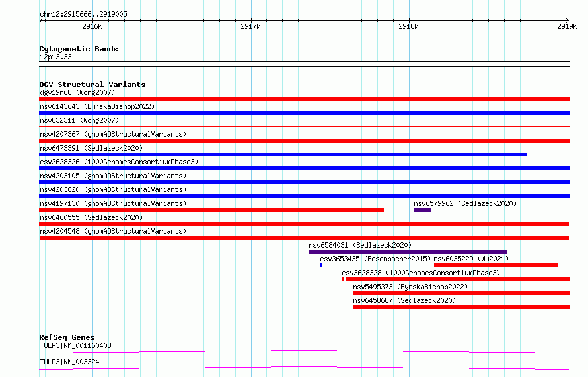Open the TULP3|NM_003324 transcript label
Image resolution: width=588 pixels, height=377 pixels.
69,362
